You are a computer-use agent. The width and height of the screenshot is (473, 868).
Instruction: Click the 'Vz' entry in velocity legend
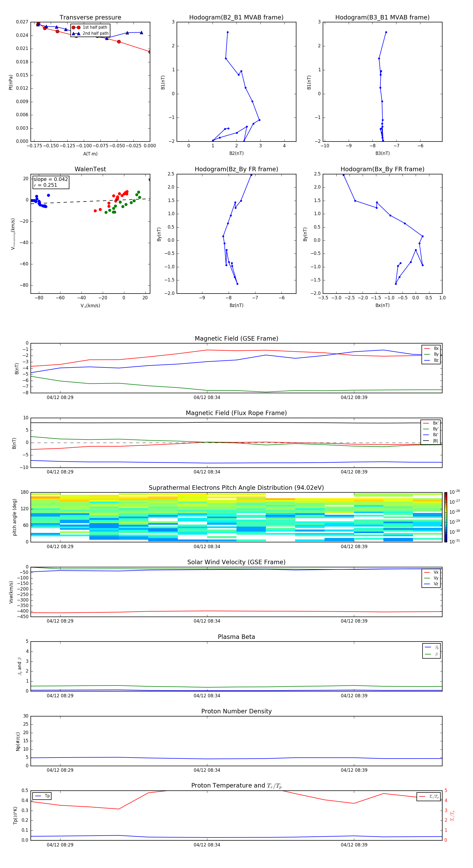tap(431, 584)
